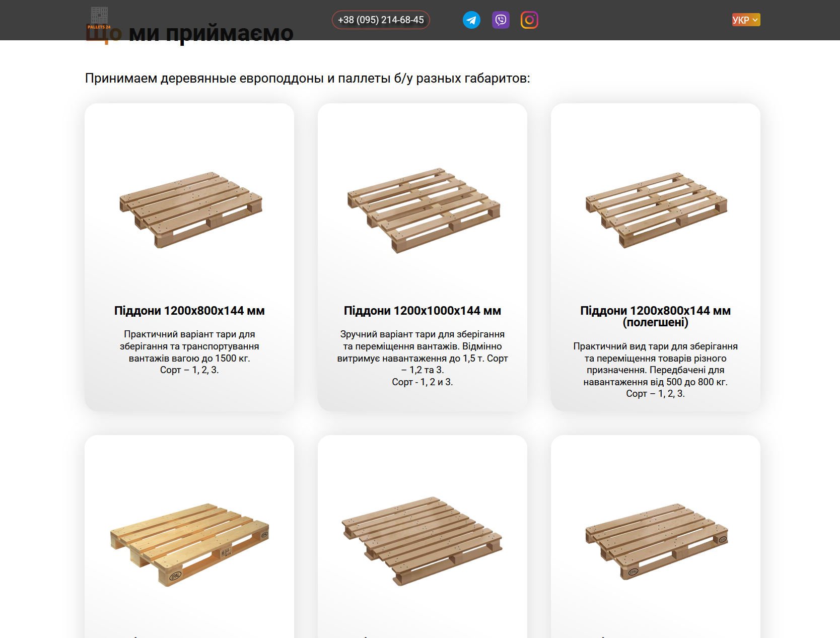Click the heading 'Піддони 1200x800x144 мм'
840x638 pixels.
coord(189,311)
